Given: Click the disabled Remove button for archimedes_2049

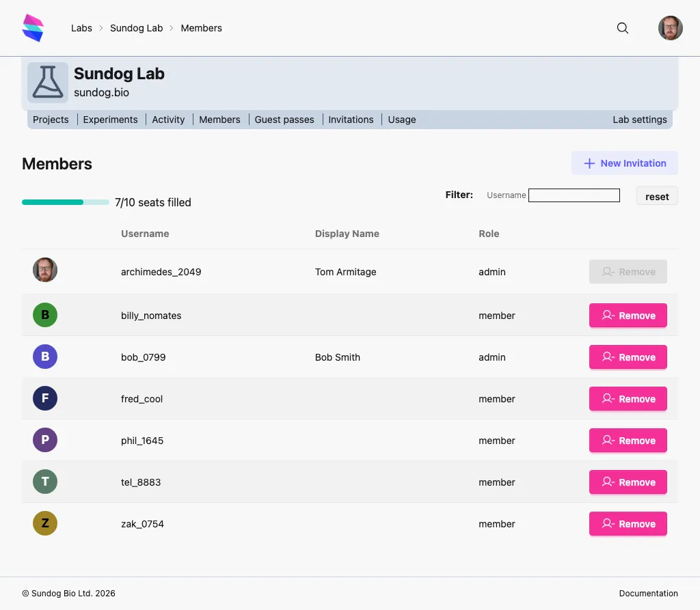Looking at the screenshot, I should coord(628,272).
